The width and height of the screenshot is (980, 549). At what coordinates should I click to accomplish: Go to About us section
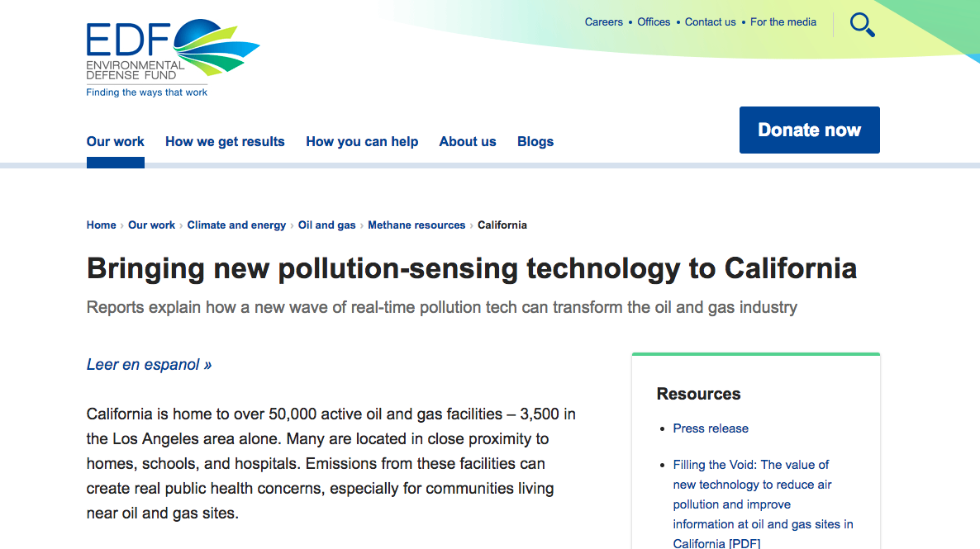point(468,142)
